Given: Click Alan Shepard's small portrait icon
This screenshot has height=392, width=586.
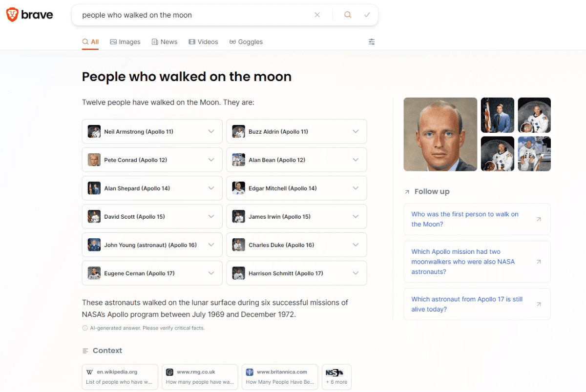Looking at the screenshot, I should pos(94,188).
